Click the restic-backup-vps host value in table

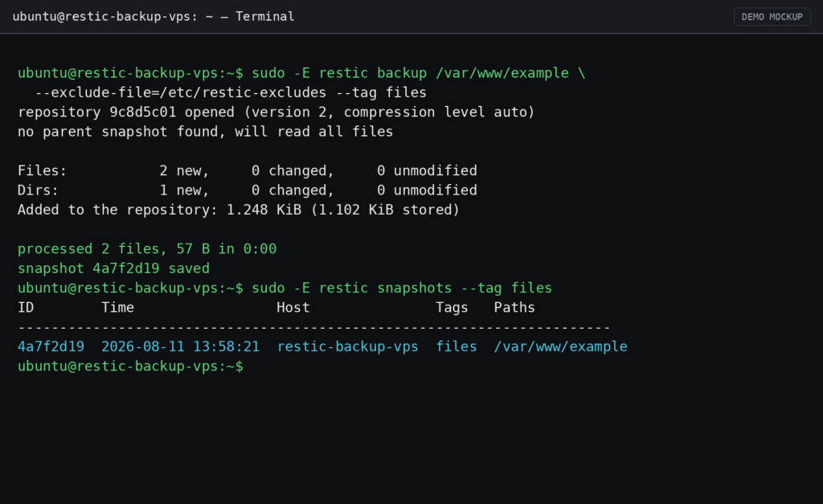[347, 346]
